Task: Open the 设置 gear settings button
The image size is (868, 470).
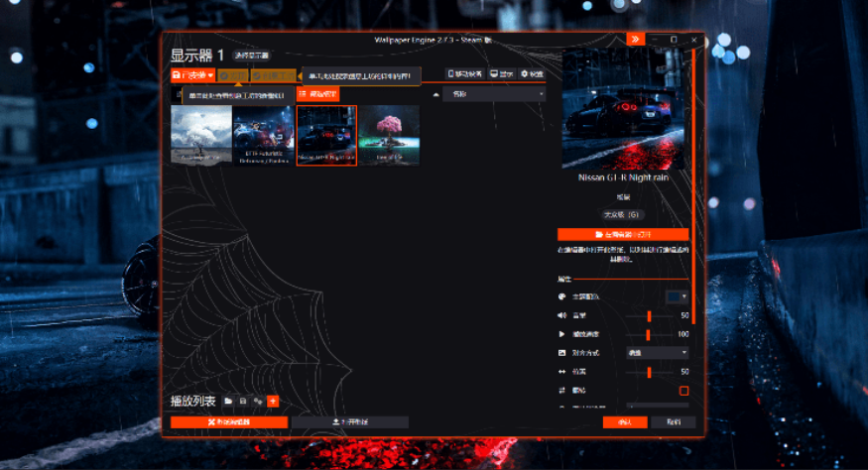Action: [532, 73]
